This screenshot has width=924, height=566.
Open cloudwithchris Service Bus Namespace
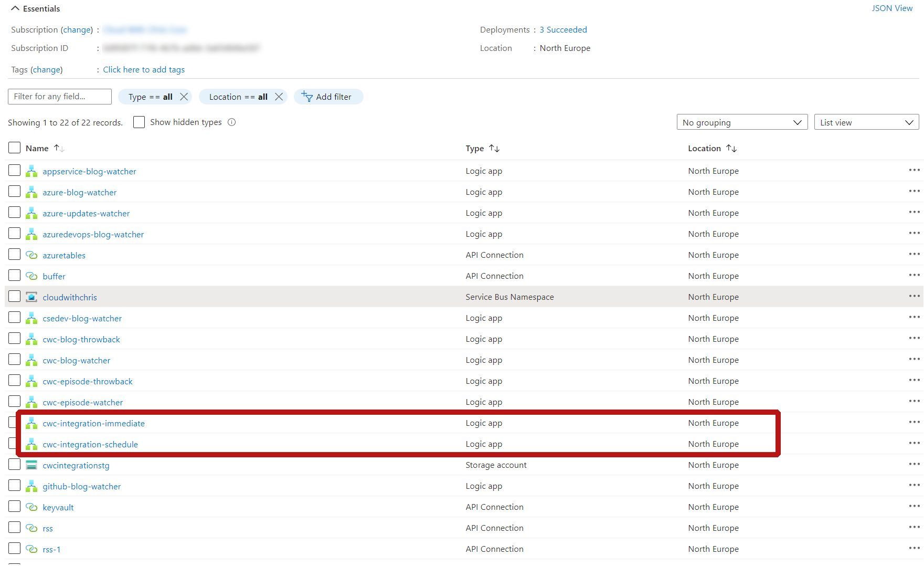click(70, 297)
